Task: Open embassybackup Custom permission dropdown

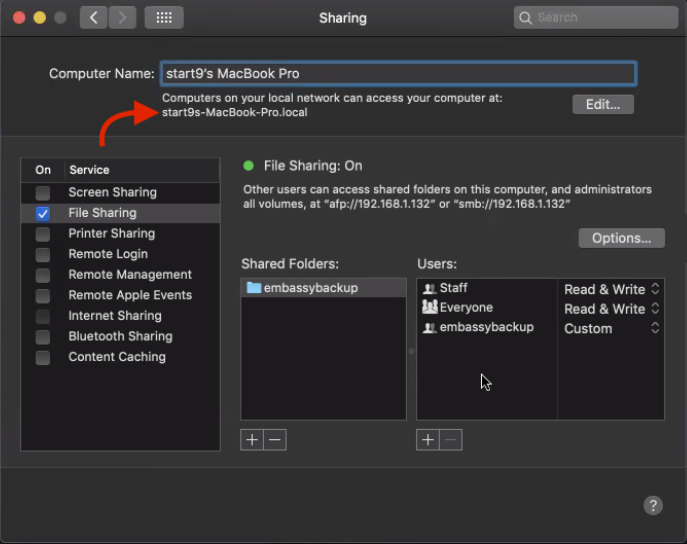Action: click(611, 328)
